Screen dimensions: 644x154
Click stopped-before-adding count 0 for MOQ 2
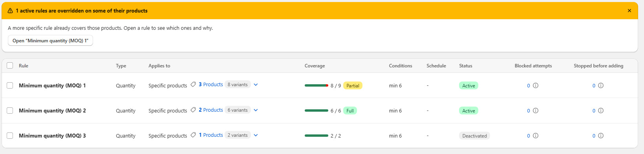[594, 111]
